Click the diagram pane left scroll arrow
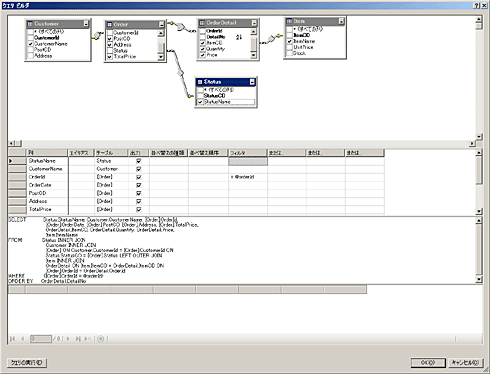 tap(11, 143)
